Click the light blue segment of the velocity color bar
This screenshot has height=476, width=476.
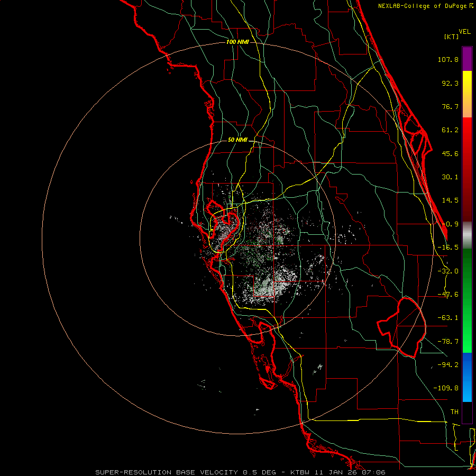click(467, 377)
